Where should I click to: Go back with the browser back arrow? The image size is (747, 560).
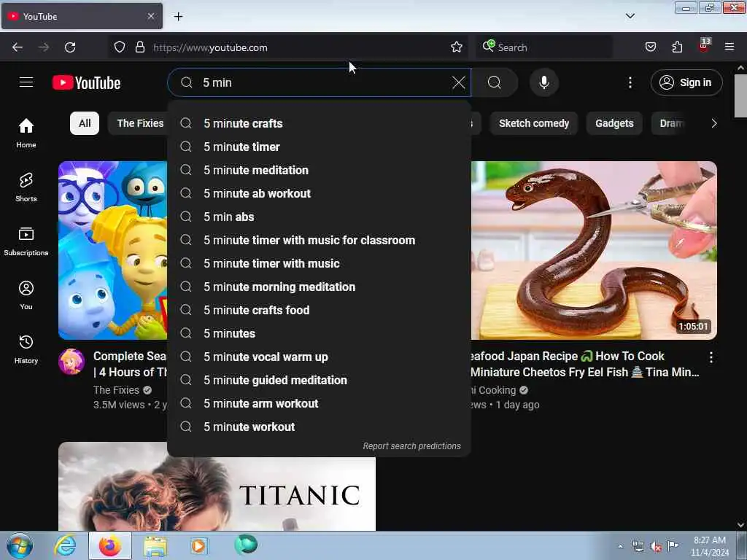[18, 47]
